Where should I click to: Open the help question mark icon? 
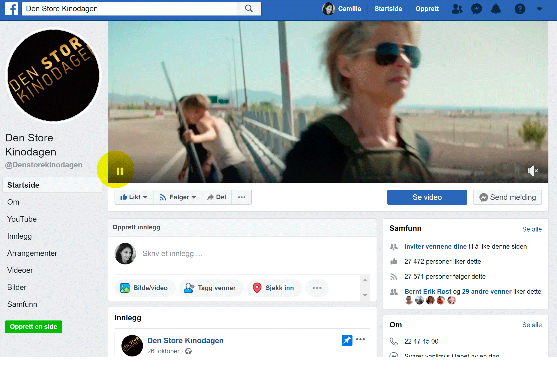coord(520,9)
